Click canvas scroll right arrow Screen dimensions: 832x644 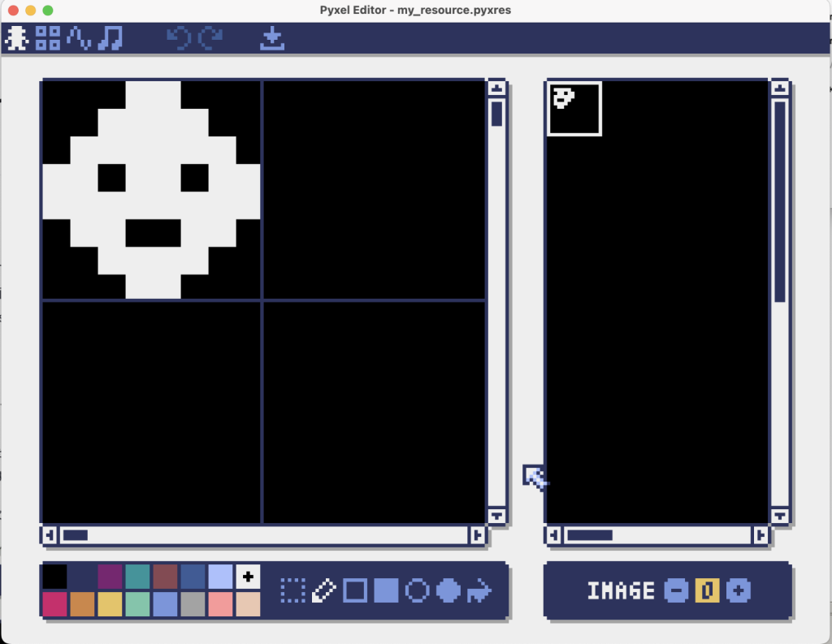(477, 535)
